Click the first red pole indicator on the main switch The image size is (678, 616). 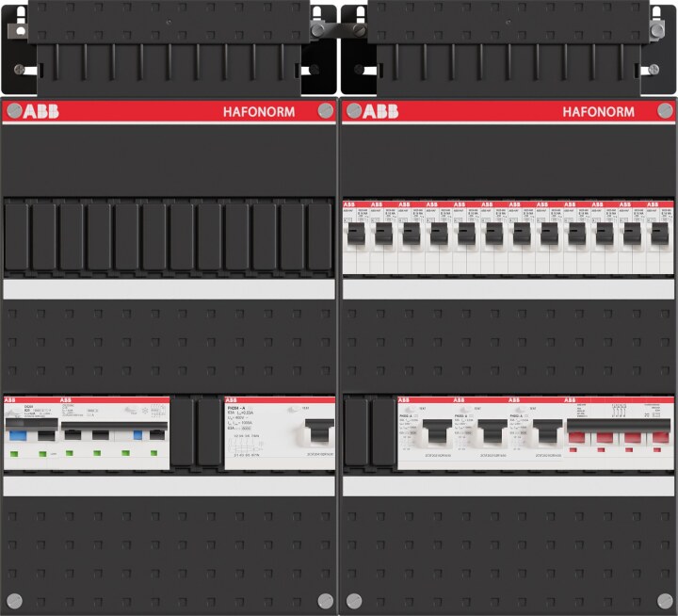point(573,450)
